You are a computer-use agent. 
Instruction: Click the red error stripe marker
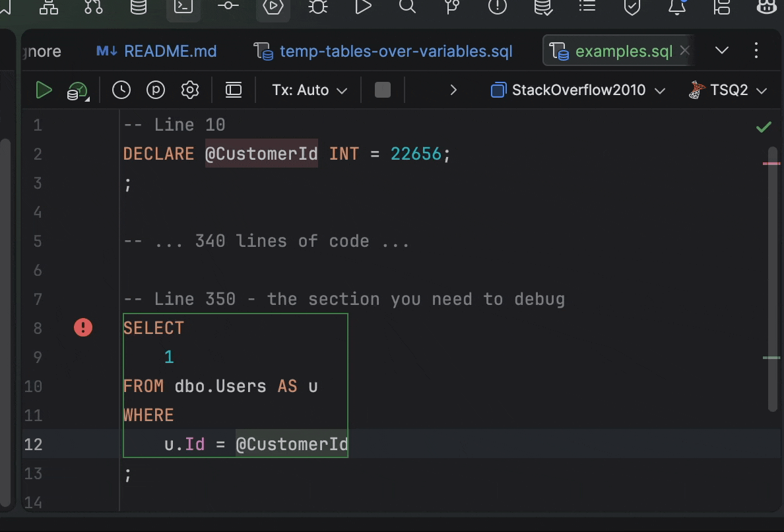point(771,164)
